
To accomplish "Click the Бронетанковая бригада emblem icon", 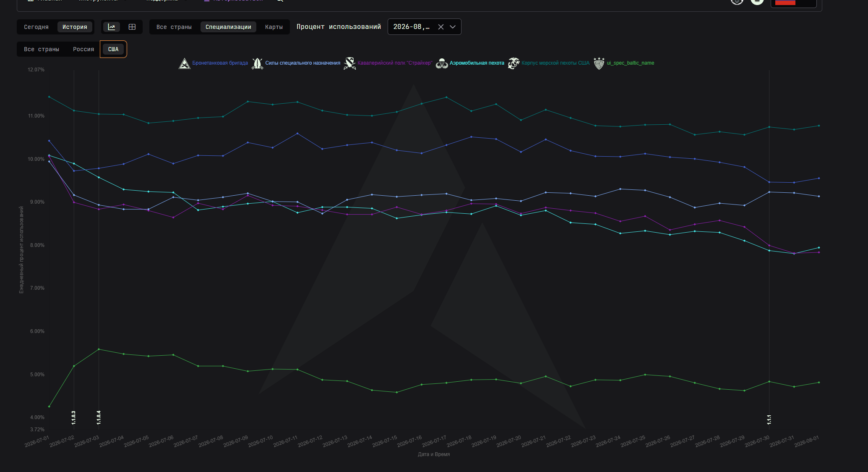I will (x=184, y=63).
